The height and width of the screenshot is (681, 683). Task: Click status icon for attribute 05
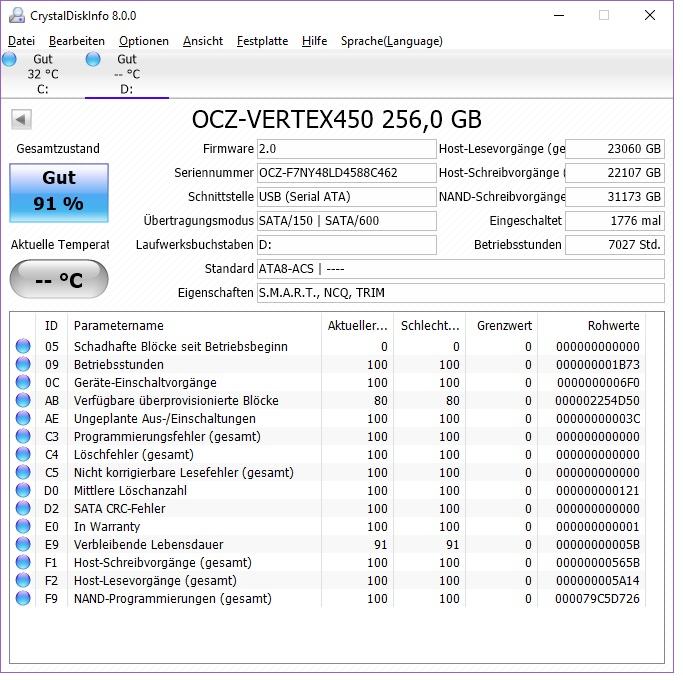(23, 346)
